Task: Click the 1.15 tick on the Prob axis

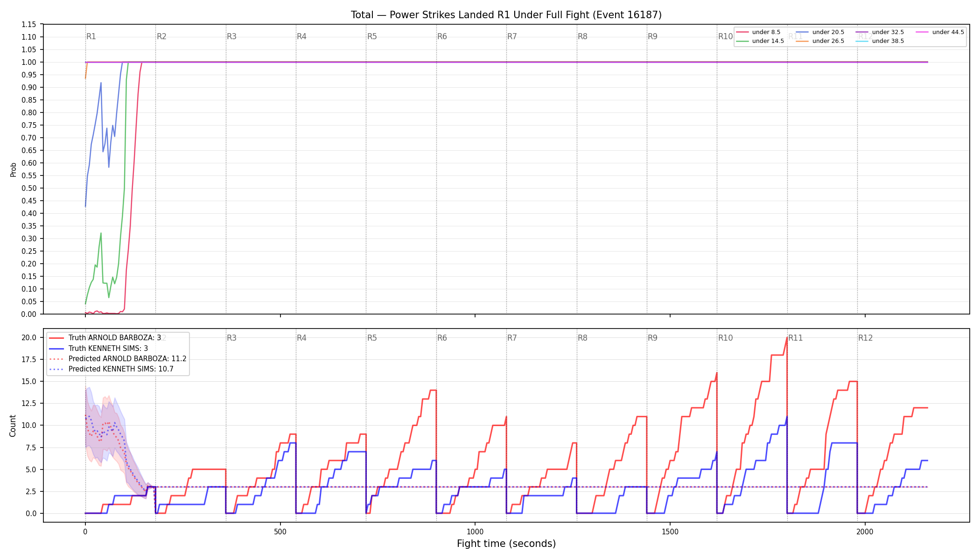Action: [x=29, y=24]
